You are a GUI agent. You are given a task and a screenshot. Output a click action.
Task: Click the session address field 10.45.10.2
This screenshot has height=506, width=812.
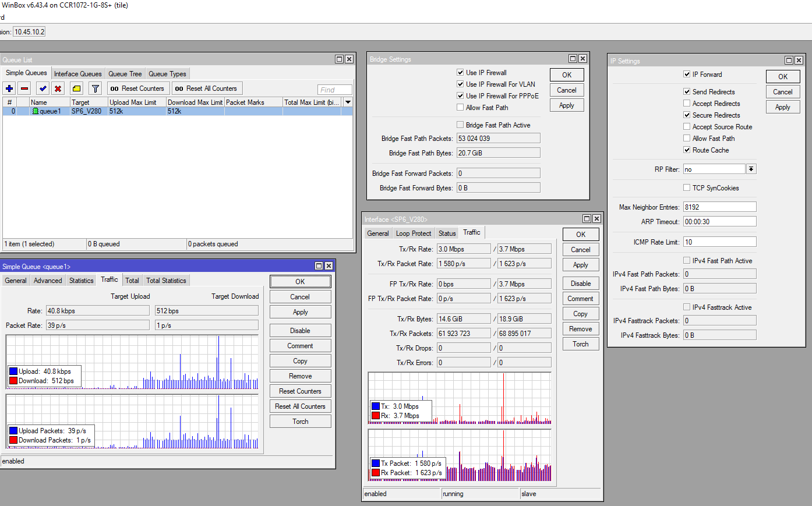click(29, 32)
